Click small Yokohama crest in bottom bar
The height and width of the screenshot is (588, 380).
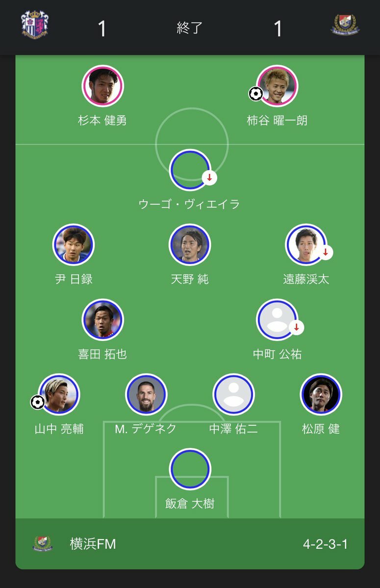[43, 544]
